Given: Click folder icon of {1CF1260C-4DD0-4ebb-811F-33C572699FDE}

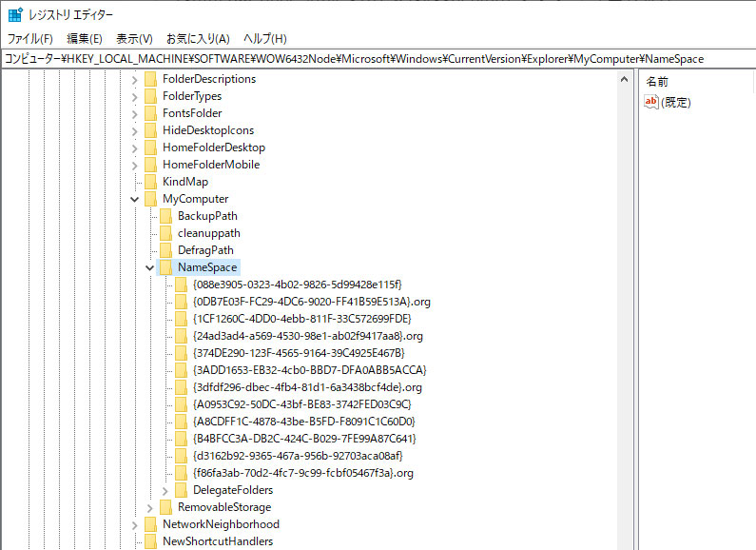Looking at the screenshot, I should 182,319.
